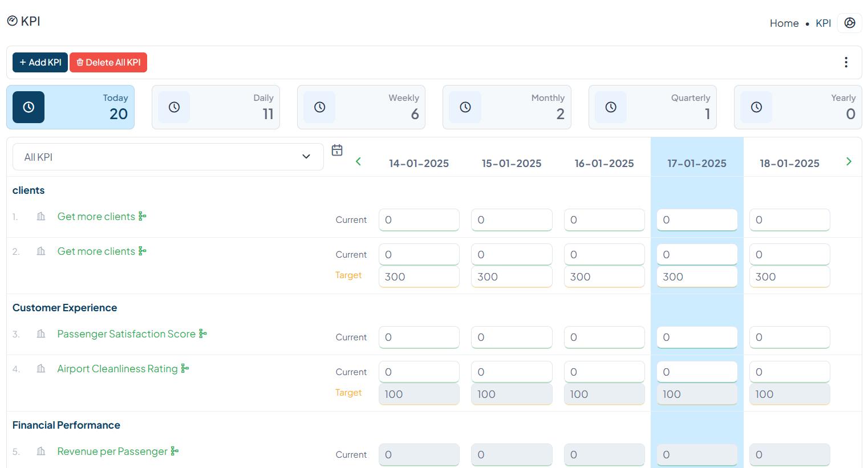Click hierarchy icon beside Airport Cleanliness Rating
The width and height of the screenshot is (868, 468).
point(185,369)
